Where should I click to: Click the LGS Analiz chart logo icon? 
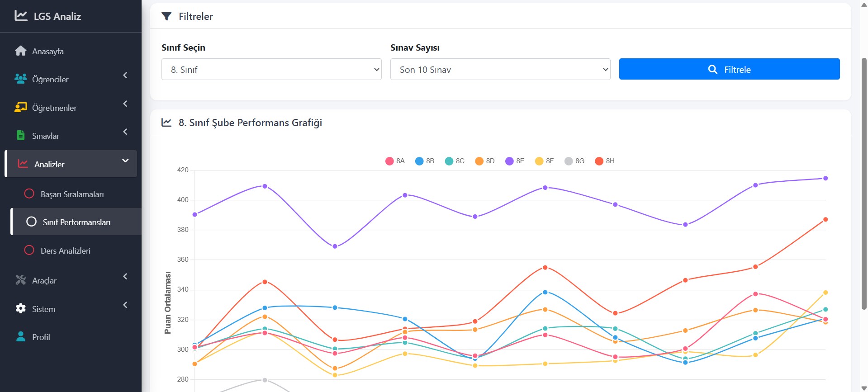[x=21, y=16]
